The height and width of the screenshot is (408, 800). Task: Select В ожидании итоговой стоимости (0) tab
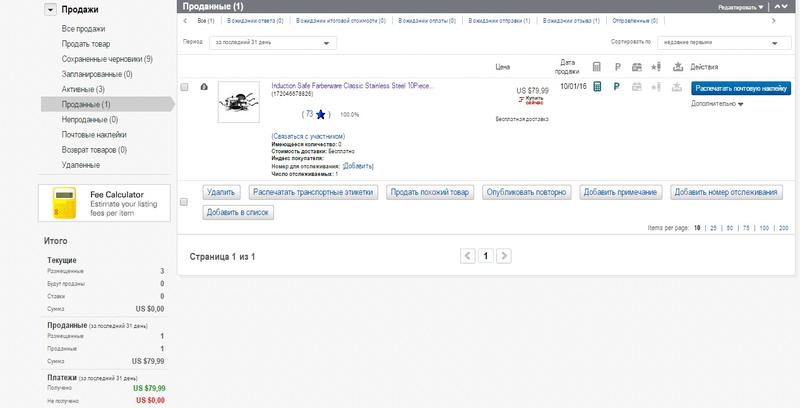pyautogui.click(x=341, y=21)
